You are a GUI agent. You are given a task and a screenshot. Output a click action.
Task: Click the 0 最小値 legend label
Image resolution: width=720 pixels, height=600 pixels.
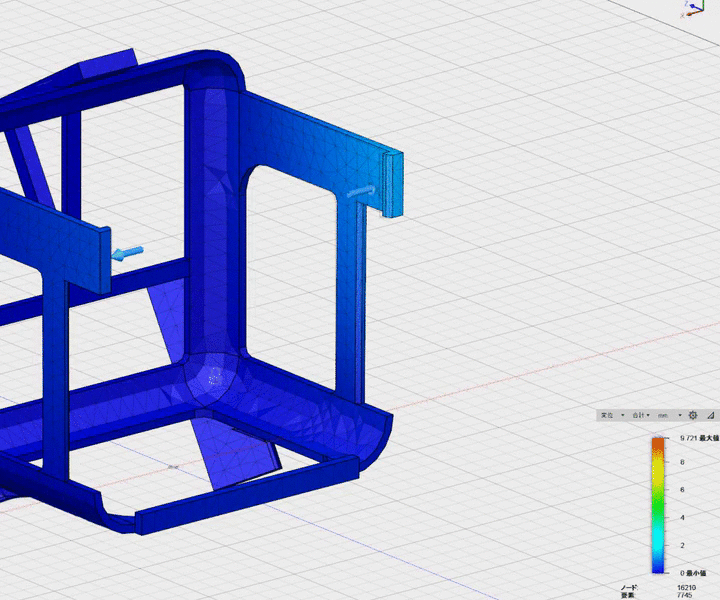point(693,573)
